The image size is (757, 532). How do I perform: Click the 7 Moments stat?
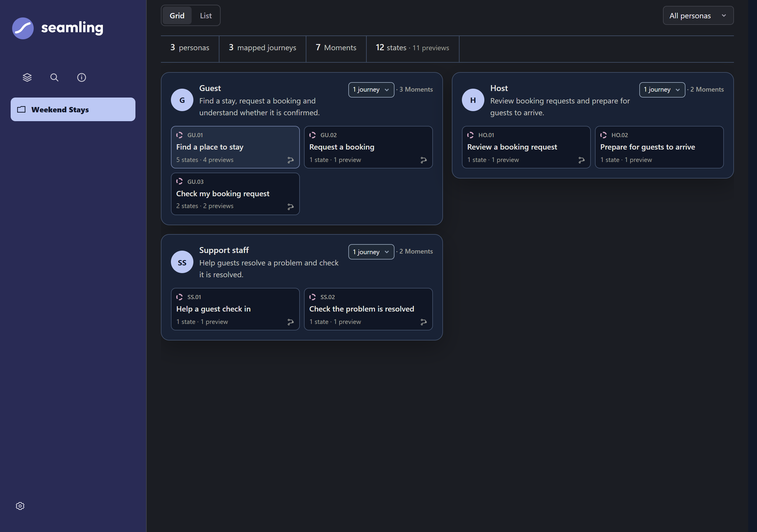click(x=336, y=48)
